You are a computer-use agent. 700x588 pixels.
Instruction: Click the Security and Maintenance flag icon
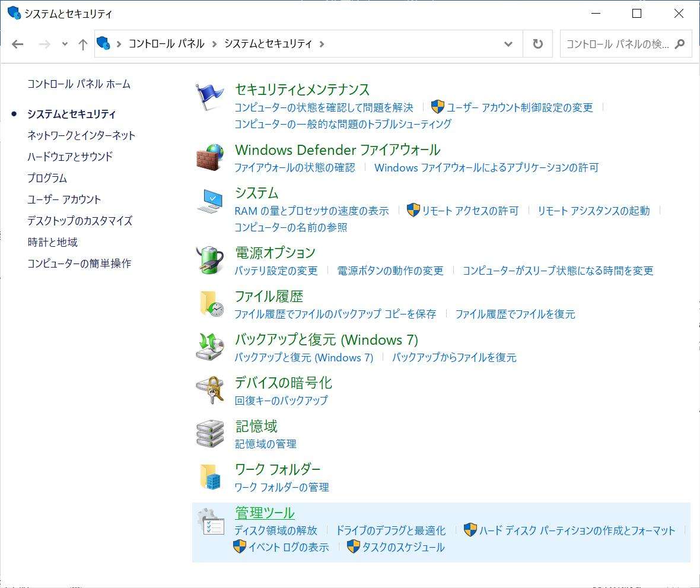209,97
